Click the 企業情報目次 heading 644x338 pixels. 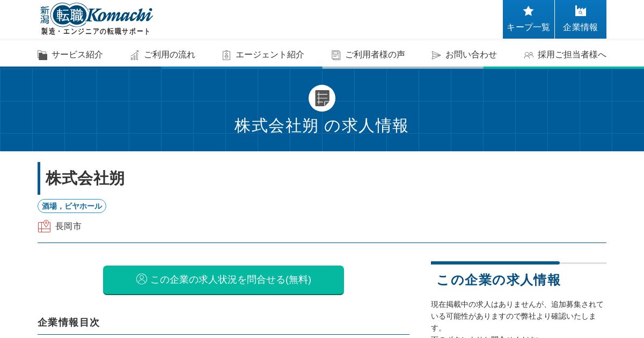click(x=69, y=322)
